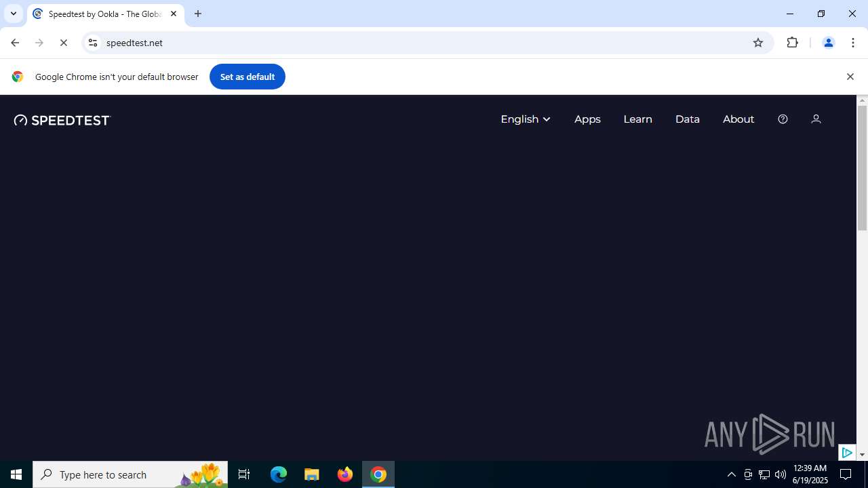The height and width of the screenshot is (488, 868).
Task: Go to the Speedtest logo homepage
Action: tap(62, 120)
